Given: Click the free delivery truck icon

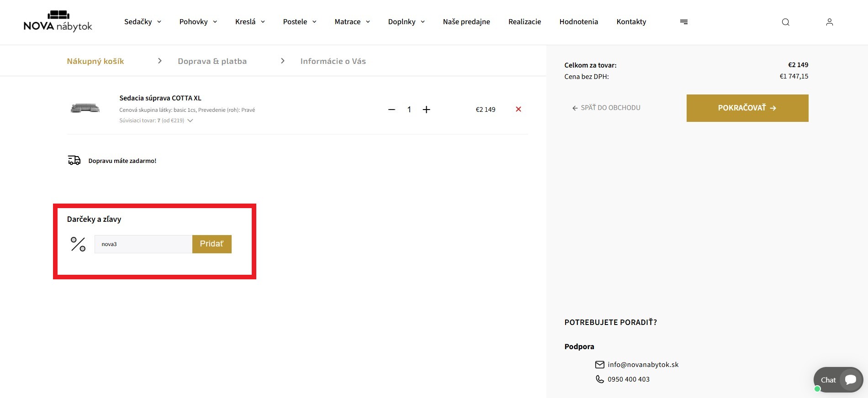Looking at the screenshot, I should (74, 160).
